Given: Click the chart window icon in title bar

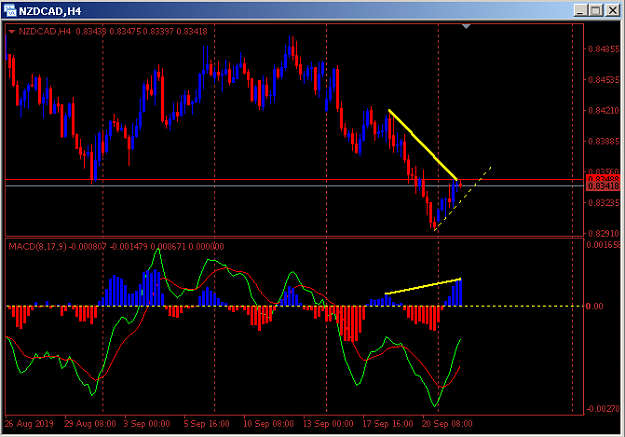Looking at the screenshot, I should [x=10, y=11].
